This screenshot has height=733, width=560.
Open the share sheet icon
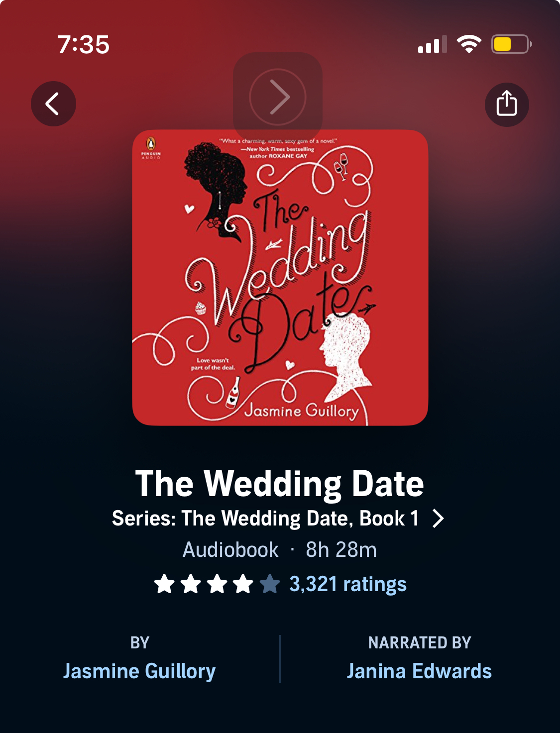pyautogui.click(x=507, y=105)
